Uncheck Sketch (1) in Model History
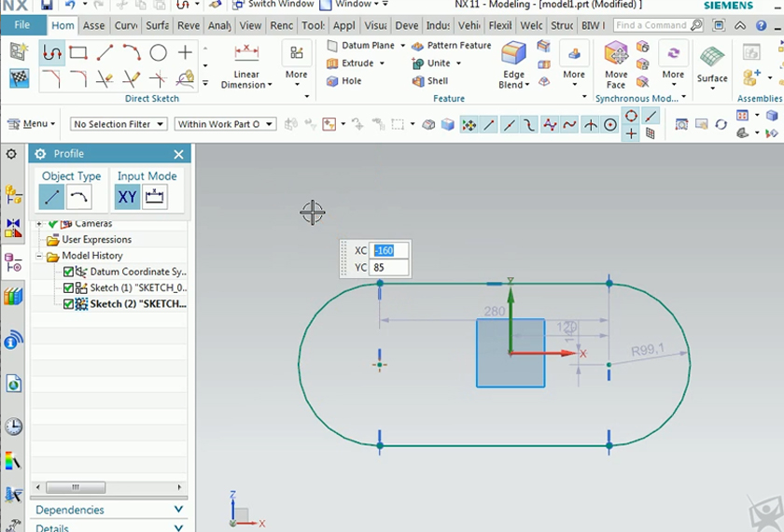This screenshot has width=784, height=532. point(69,288)
